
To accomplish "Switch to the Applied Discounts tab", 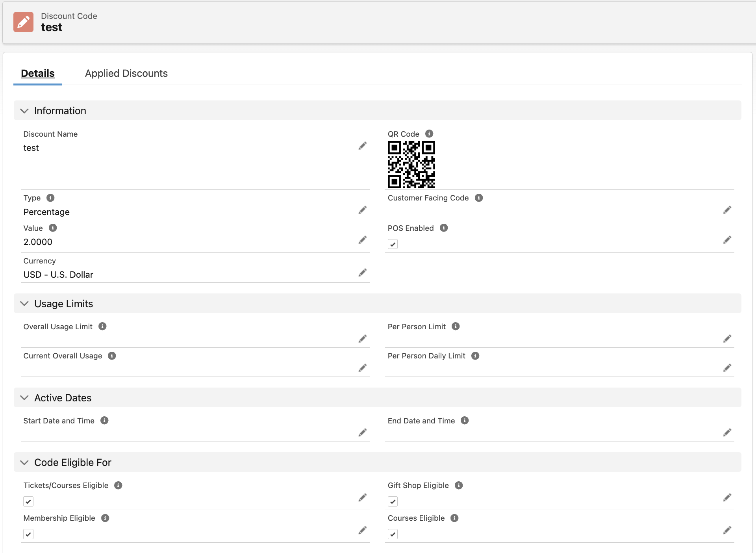I will click(x=126, y=73).
